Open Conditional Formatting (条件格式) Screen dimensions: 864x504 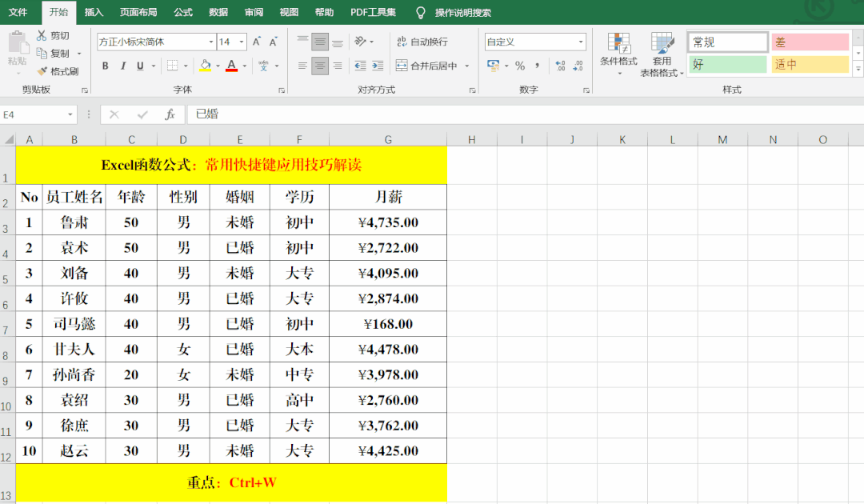point(618,53)
